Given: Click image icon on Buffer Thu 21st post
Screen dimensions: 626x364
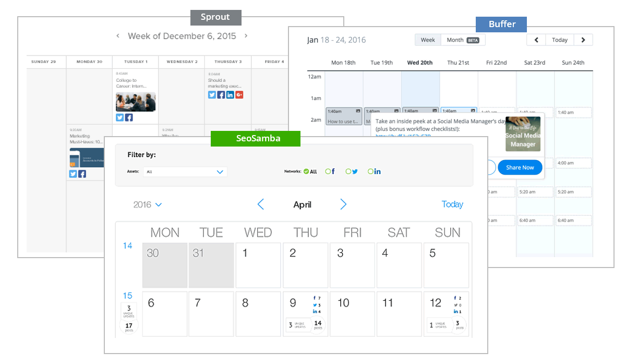Looking at the screenshot, I should 473,111.
